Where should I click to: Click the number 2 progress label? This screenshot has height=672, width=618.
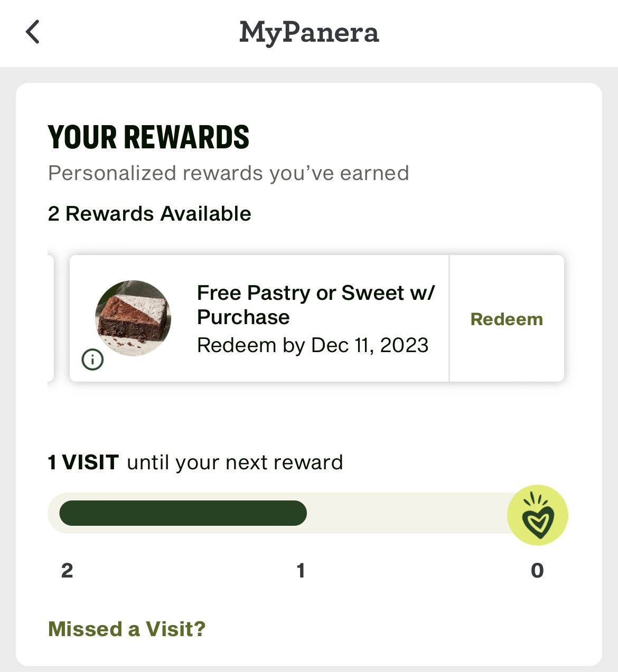(67, 571)
